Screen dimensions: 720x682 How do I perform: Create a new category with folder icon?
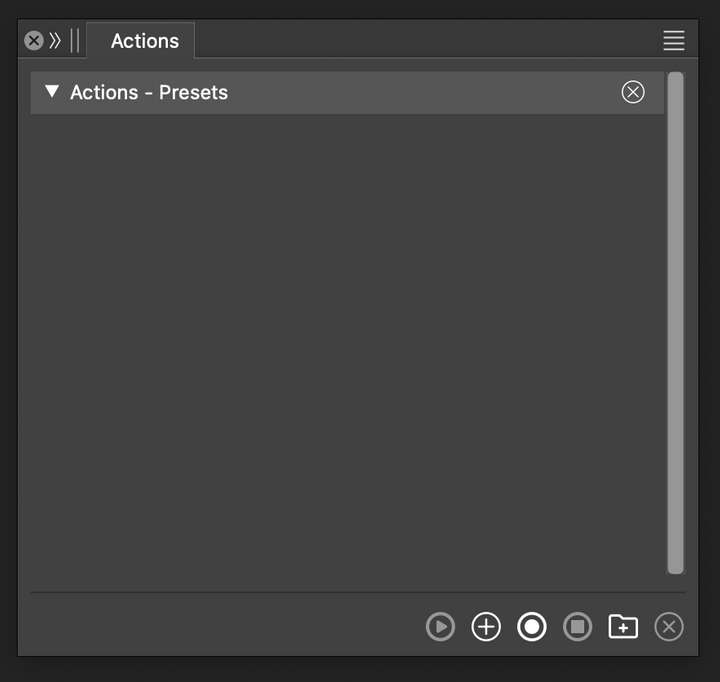tap(623, 626)
